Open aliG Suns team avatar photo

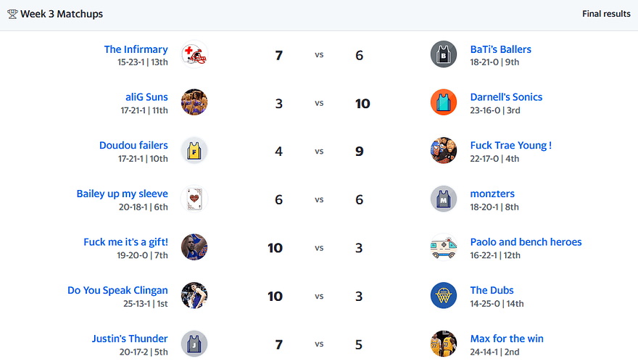[x=194, y=103]
